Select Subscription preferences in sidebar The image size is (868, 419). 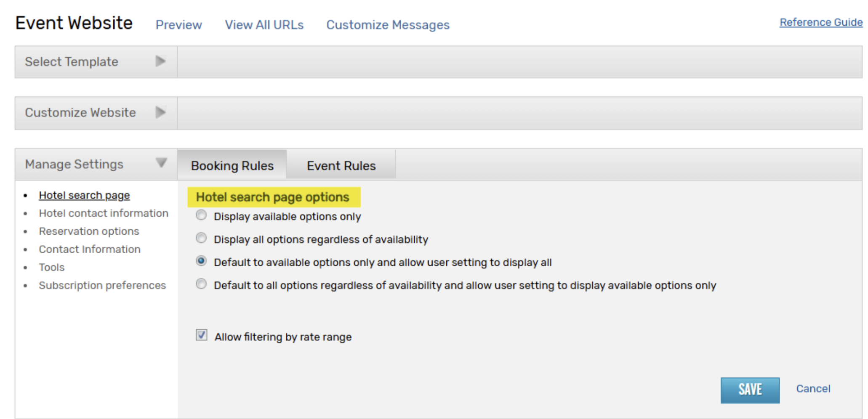(x=102, y=285)
